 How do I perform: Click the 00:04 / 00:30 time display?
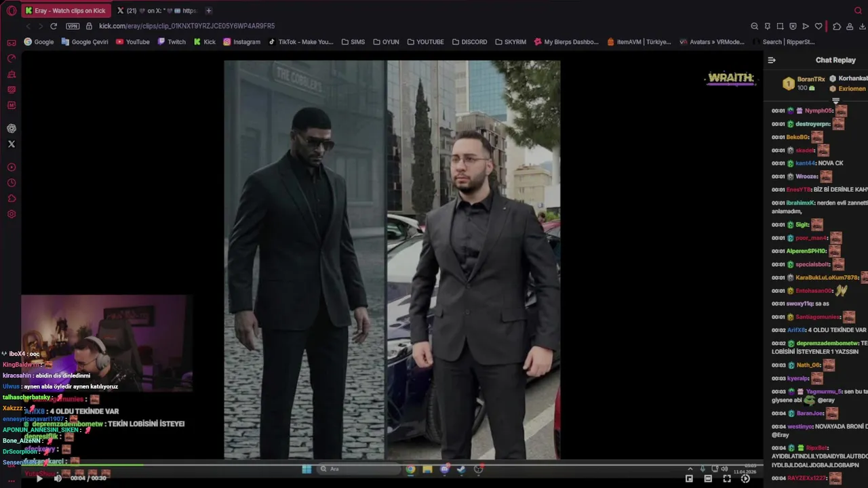point(89,479)
